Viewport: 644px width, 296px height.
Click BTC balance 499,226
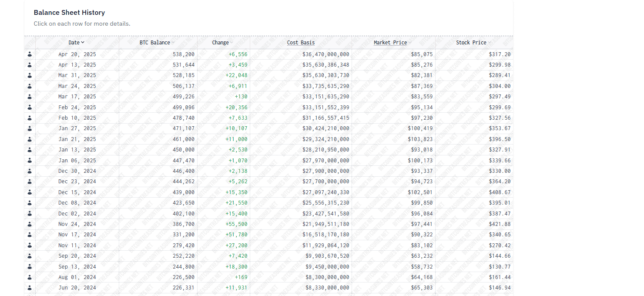184,97
